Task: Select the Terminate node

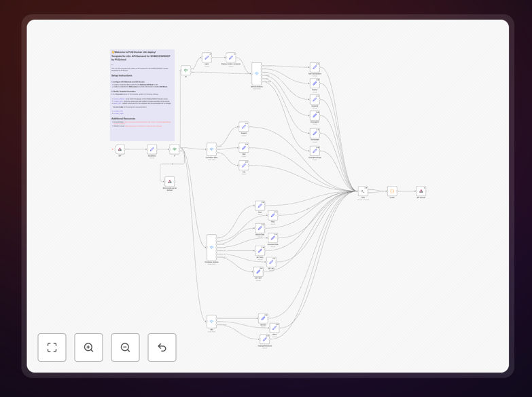Action: 315,133
